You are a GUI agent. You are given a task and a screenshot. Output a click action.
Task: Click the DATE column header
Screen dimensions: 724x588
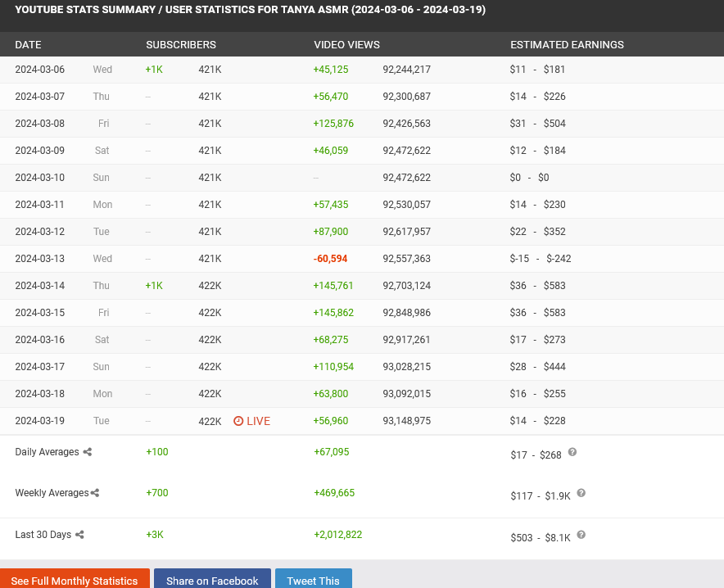(x=28, y=45)
